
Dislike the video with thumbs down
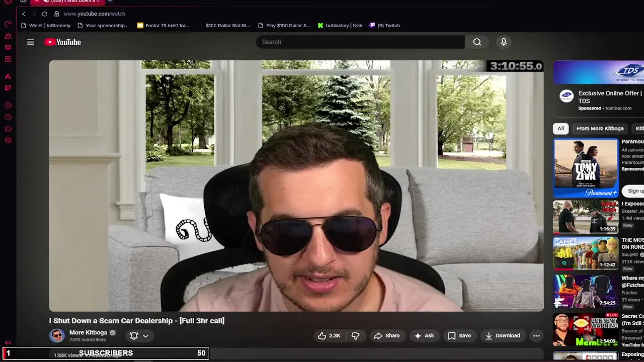355,335
